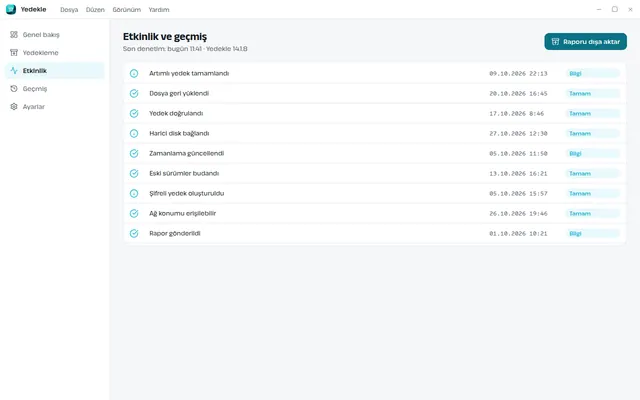Screen dimensions: 640x400
Task: Click the timestamp 05.10.2026 15:57
Action: click(x=518, y=193)
